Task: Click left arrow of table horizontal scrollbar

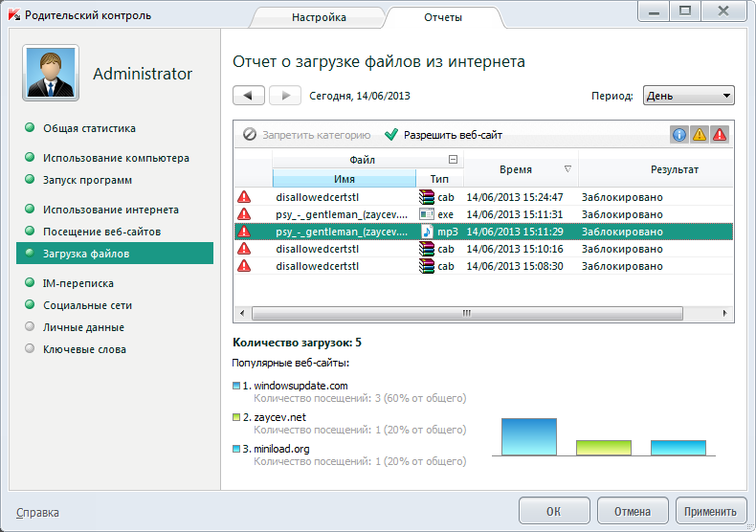Action: coord(242,313)
